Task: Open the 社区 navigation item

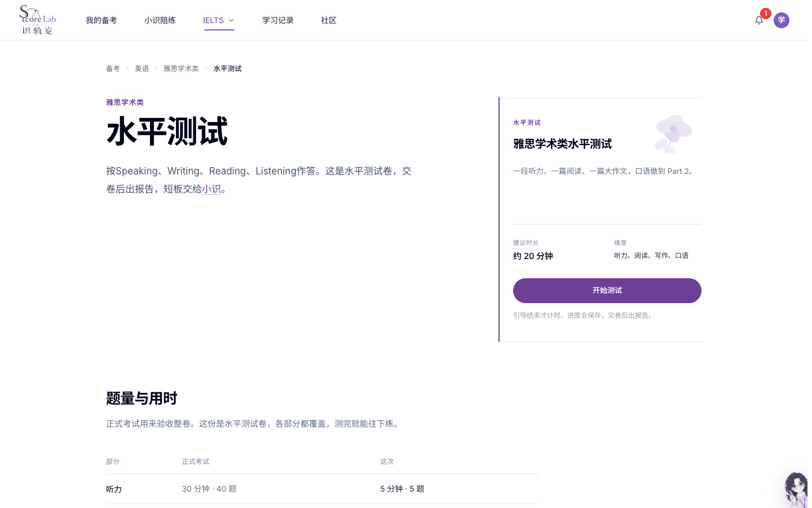Action: tap(329, 20)
